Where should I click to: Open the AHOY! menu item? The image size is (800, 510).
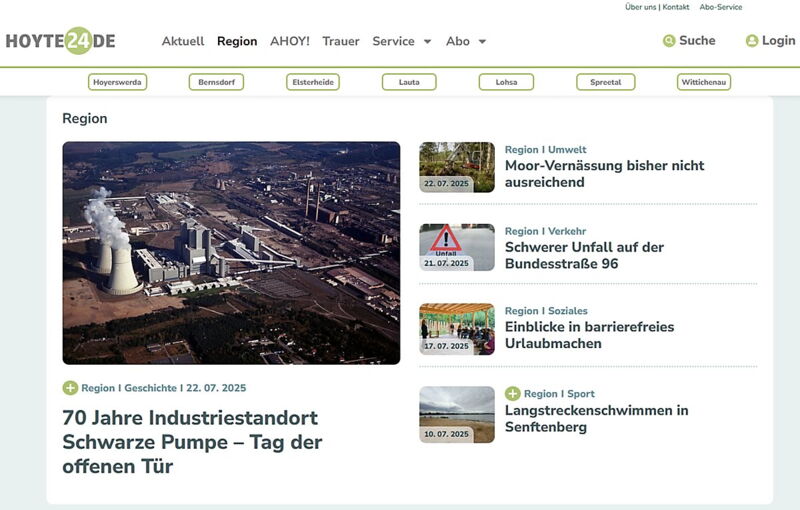pyautogui.click(x=290, y=41)
